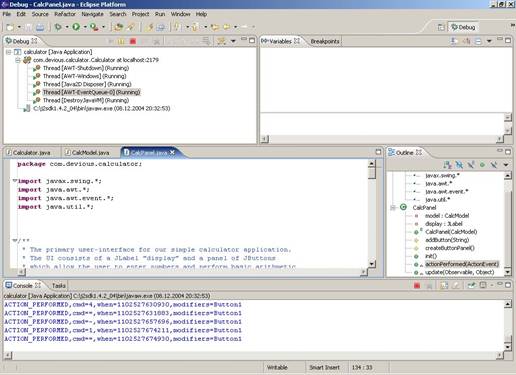Sort Outline members with the sort icon
This screenshot has height=375, width=516.
(447, 164)
